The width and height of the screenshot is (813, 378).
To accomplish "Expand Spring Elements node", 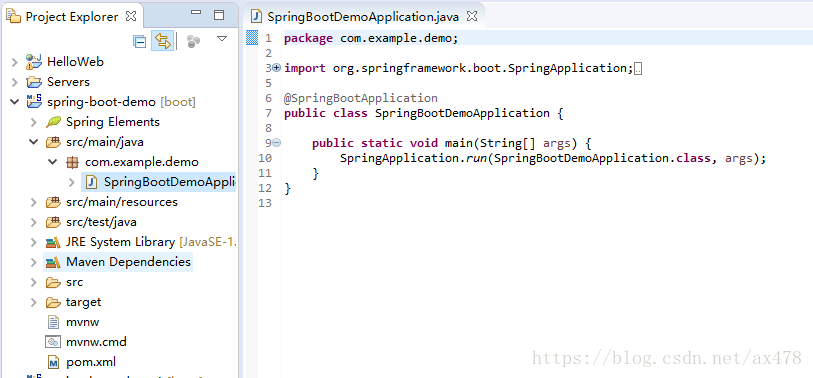I will pyautogui.click(x=34, y=122).
